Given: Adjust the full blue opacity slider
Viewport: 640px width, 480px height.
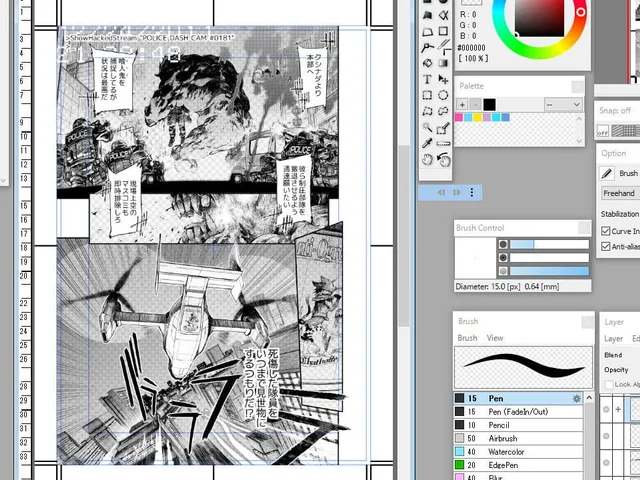Looking at the screenshot, I should point(549,271).
